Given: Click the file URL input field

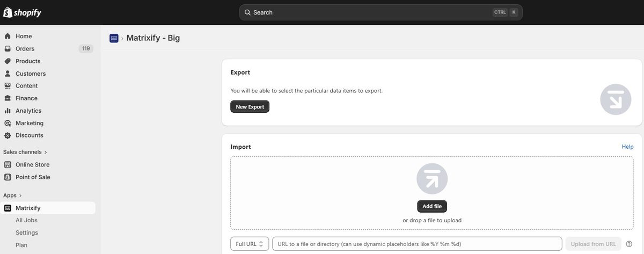Looking at the screenshot, I should 417,244.
